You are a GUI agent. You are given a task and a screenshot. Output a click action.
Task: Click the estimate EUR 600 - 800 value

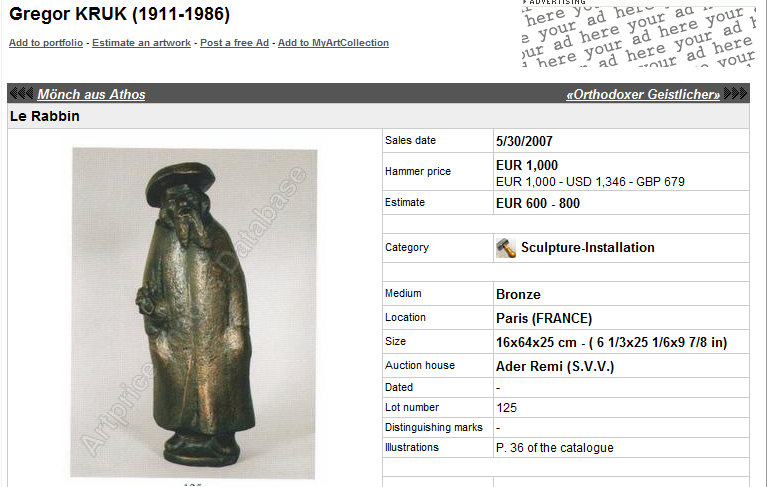click(x=538, y=203)
